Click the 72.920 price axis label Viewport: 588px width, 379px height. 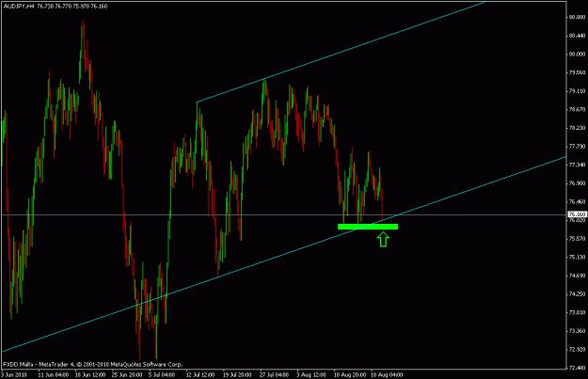point(577,350)
